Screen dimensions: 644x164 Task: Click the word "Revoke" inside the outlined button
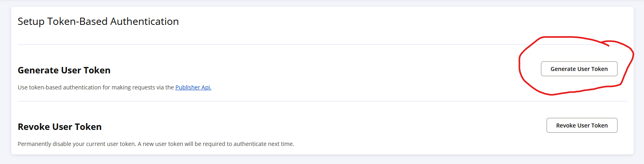point(566,126)
